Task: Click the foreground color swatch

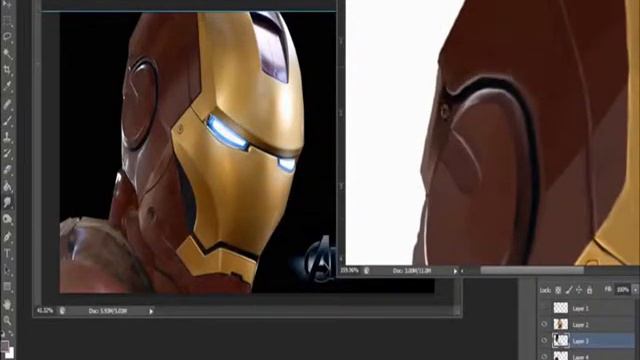Action: click(x=4, y=346)
